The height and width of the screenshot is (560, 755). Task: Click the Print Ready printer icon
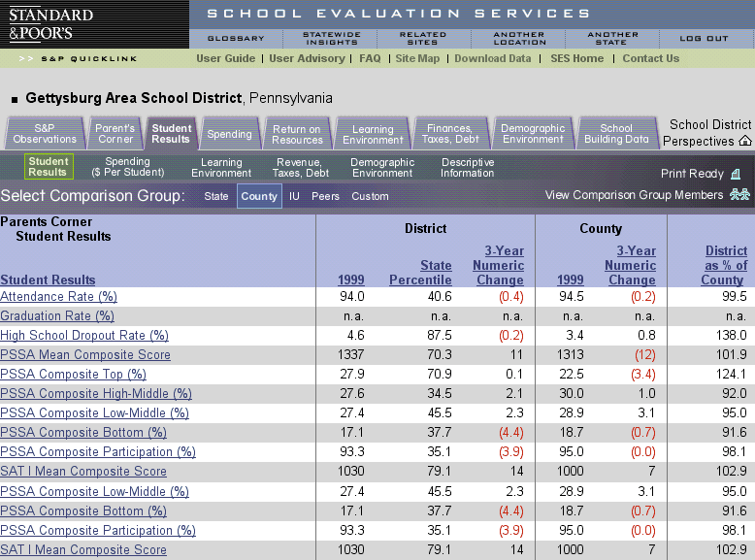click(736, 175)
